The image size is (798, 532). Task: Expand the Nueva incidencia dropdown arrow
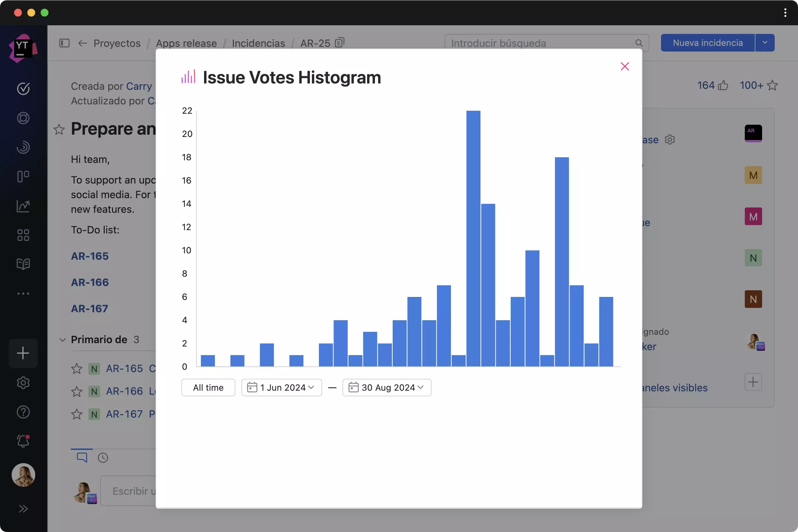click(765, 43)
